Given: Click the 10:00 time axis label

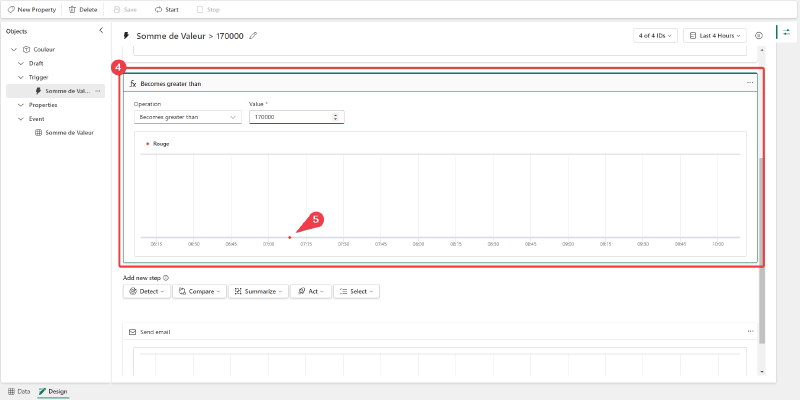Looking at the screenshot, I should pyautogui.click(x=718, y=244).
